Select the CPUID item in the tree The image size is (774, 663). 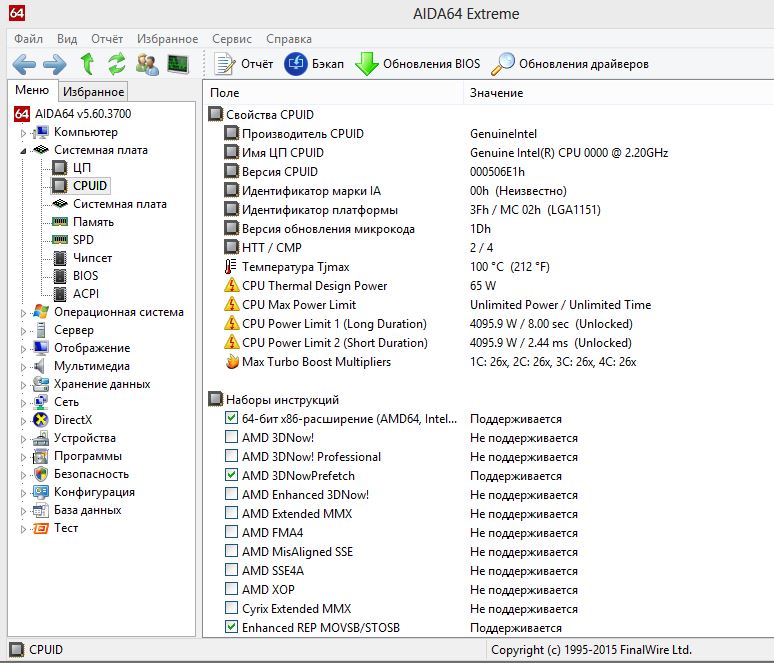[89, 186]
